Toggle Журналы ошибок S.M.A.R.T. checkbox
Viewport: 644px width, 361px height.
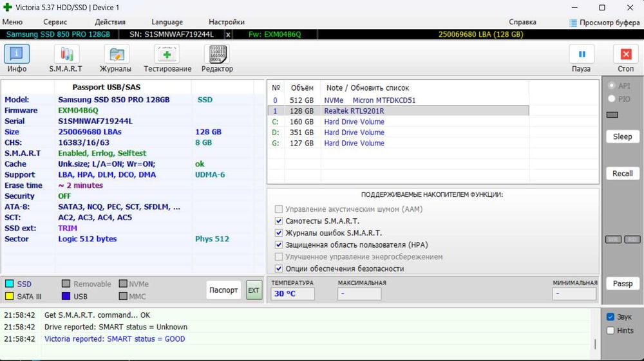[x=279, y=233]
